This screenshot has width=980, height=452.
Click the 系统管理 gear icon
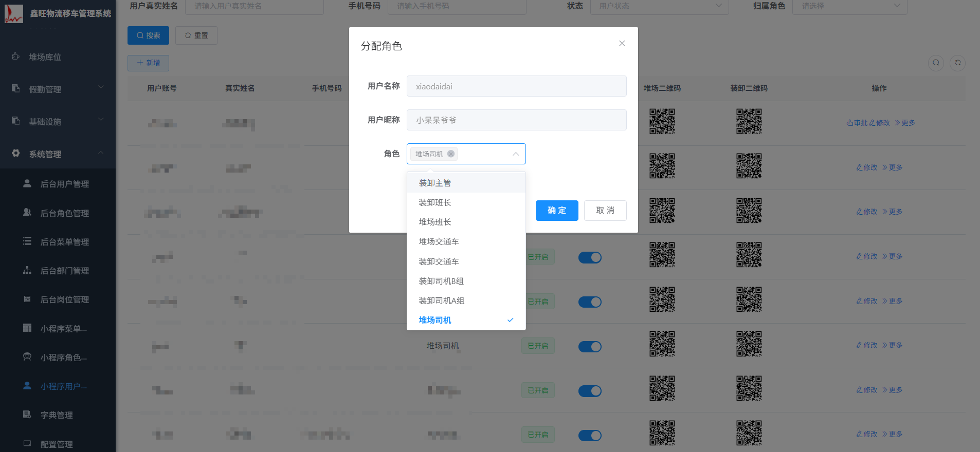click(x=16, y=153)
